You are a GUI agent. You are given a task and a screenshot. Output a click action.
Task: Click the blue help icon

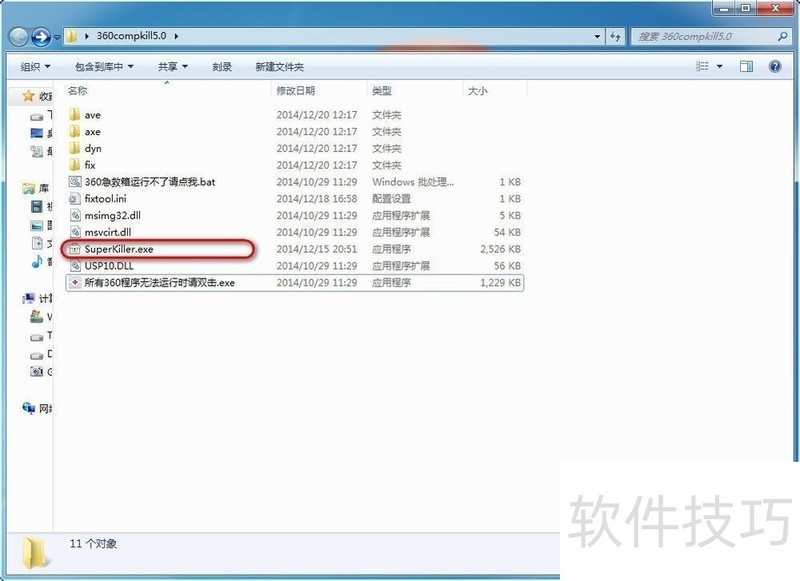pyautogui.click(x=775, y=66)
